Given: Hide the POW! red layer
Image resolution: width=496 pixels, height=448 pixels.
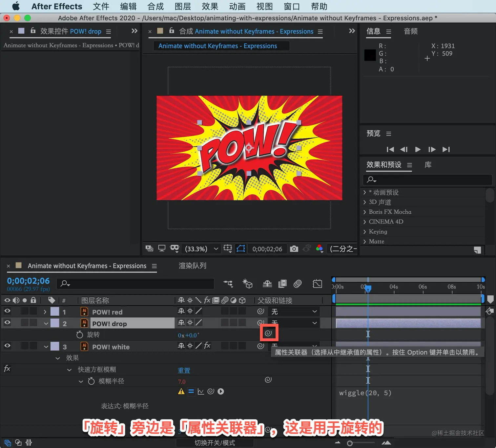Looking at the screenshot, I should click(x=7, y=311).
